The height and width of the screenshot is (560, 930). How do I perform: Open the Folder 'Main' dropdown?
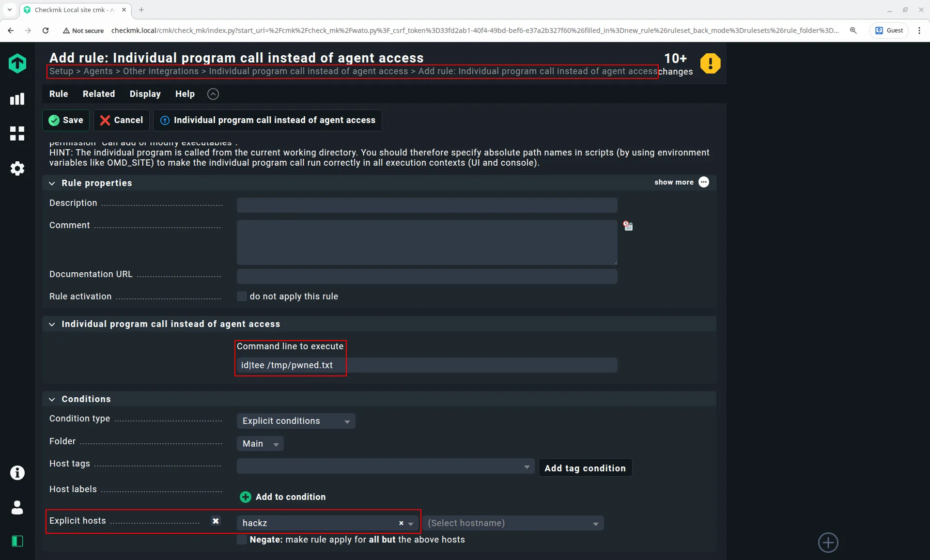pos(260,444)
